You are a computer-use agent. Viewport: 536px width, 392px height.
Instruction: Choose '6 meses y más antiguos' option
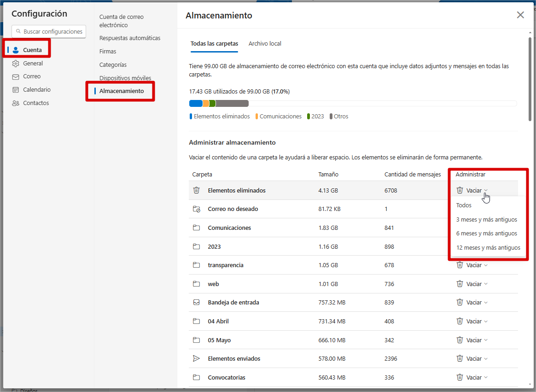(x=486, y=234)
